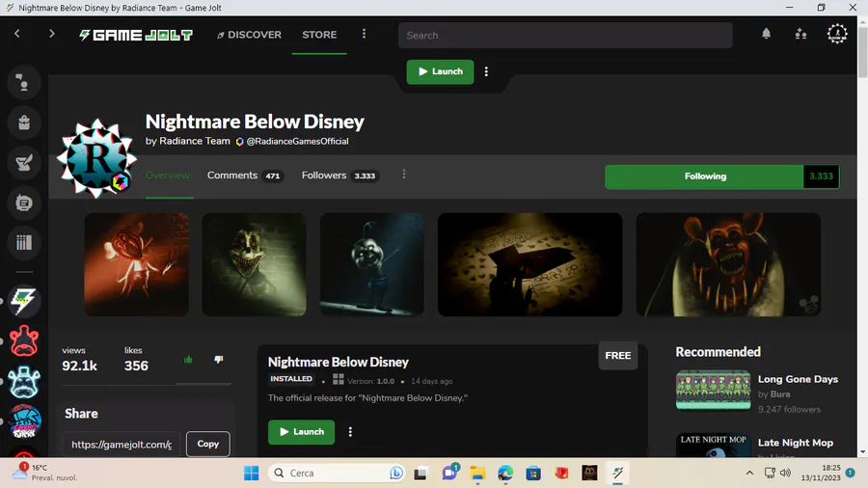868x488 pixels.
Task: Open the Discover page
Action: 249,35
